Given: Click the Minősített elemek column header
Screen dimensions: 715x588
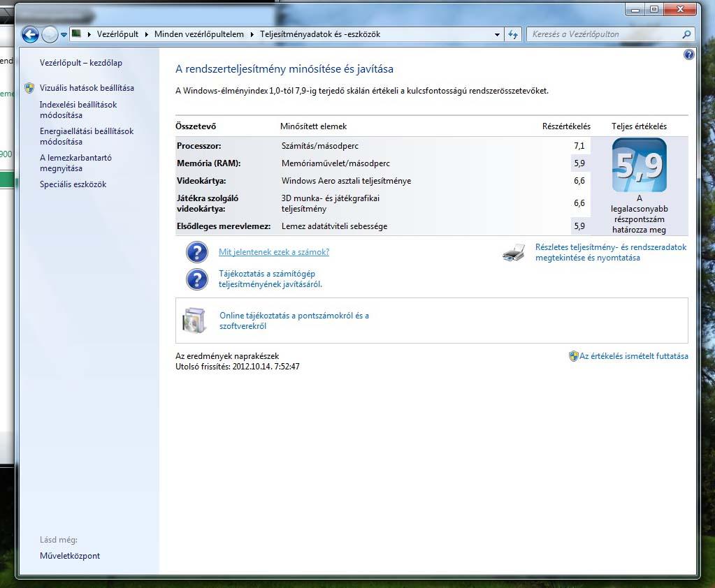Looking at the screenshot, I should (x=314, y=126).
